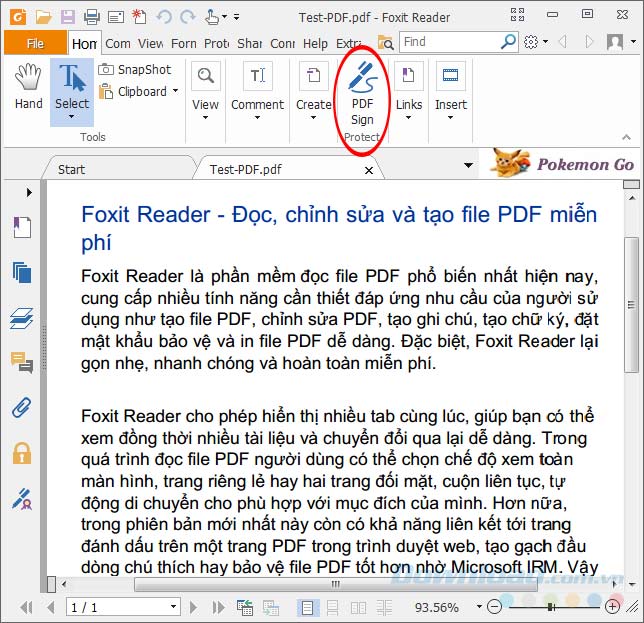The width and height of the screenshot is (644, 623).
Task: Open the Pages thumbnails side panel
Action: (22, 272)
